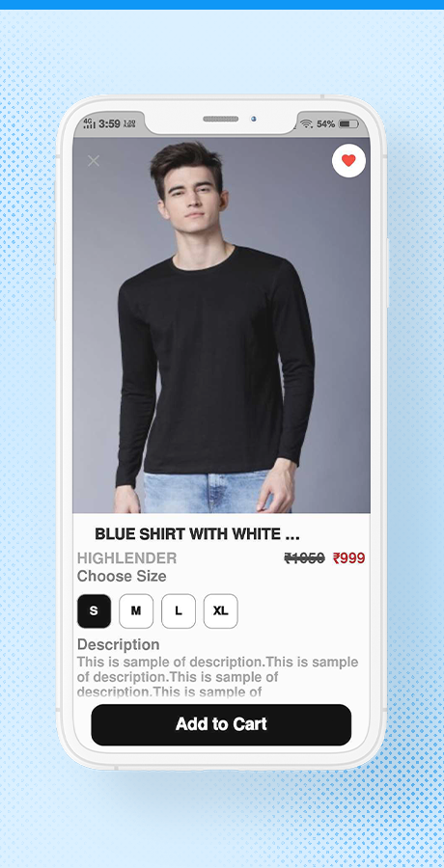Screen dimensions: 444x868
Task: Click the discounted price ₹999
Action: (x=348, y=558)
